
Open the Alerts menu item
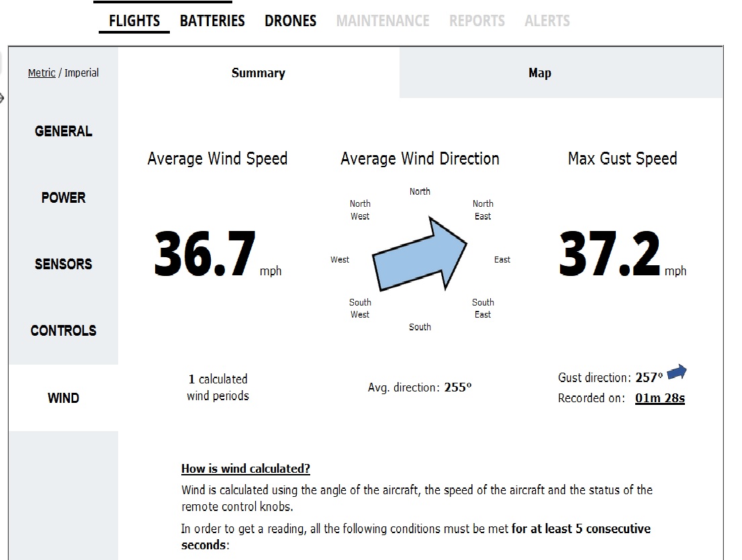[x=547, y=21]
